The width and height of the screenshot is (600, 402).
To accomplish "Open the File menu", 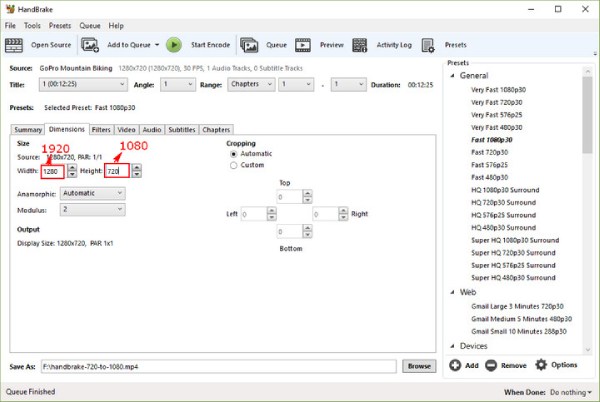I will click(x=10, y=26).
